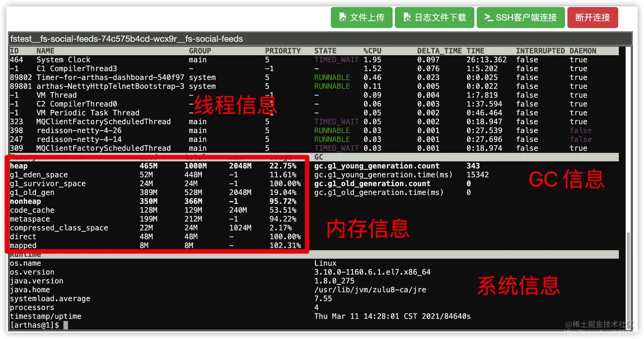This screenshot has height=339, width=644.
Task: Click the download icon in 日志文件下载
Action: [407, 17]
